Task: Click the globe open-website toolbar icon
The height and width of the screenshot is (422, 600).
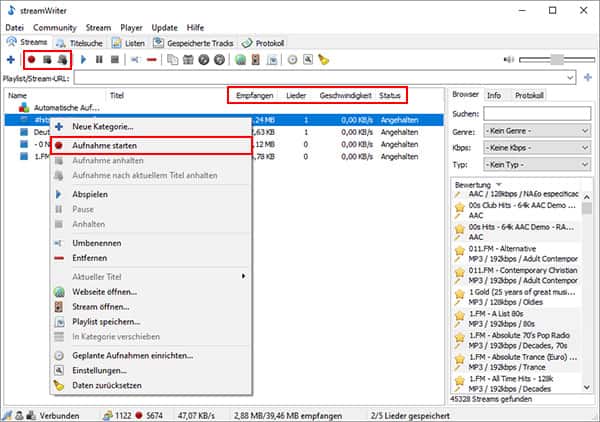Action: [240, 60]
